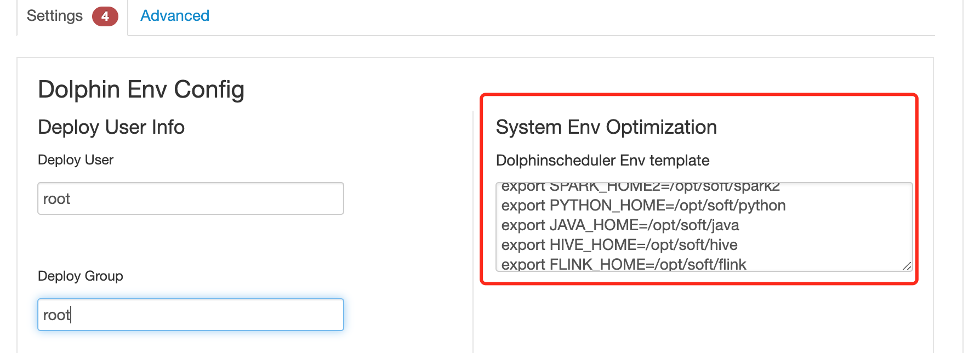980x353 pixels.
Task: Select the Settings tab
Action: pos(55,16)
